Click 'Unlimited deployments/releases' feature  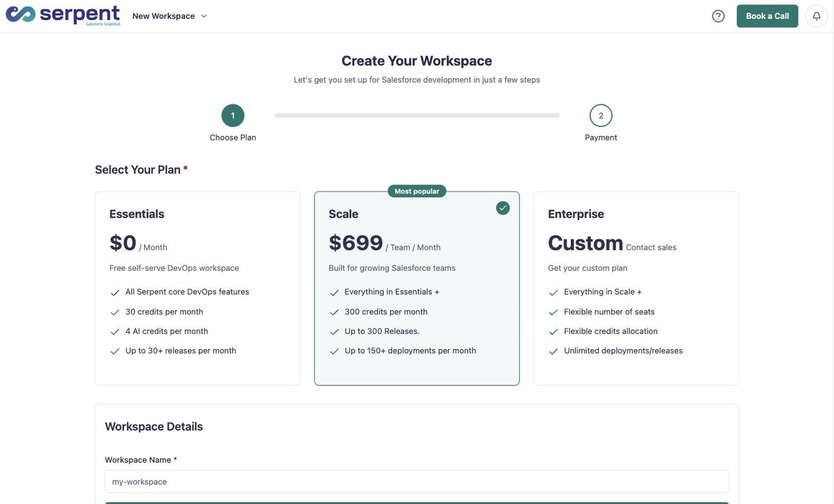(624, 351)
